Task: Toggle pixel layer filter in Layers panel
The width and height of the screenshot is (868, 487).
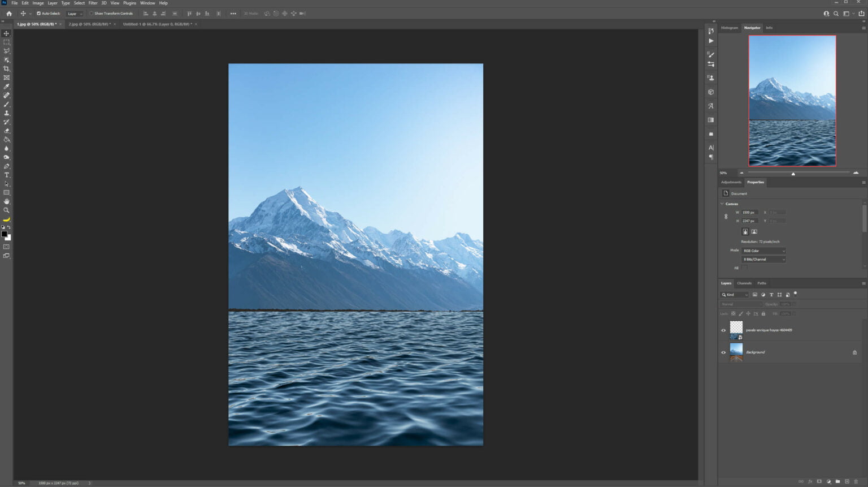Action: coord(755,295)
